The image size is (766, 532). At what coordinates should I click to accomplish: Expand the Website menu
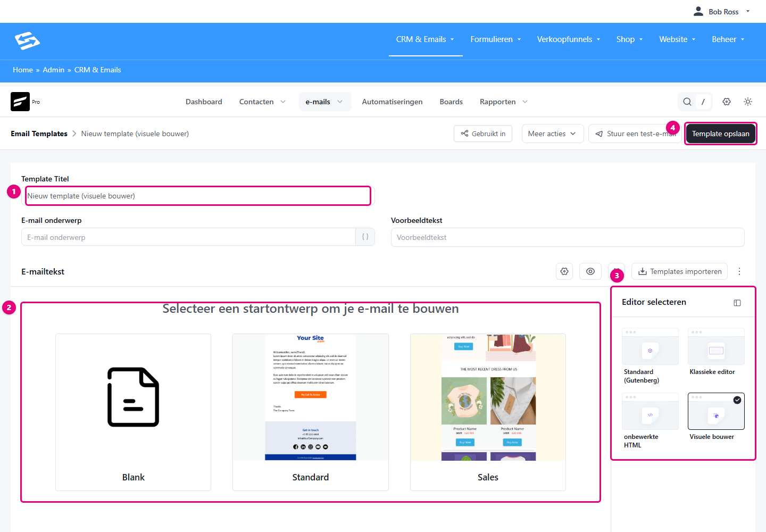click(x=678, y=39)
